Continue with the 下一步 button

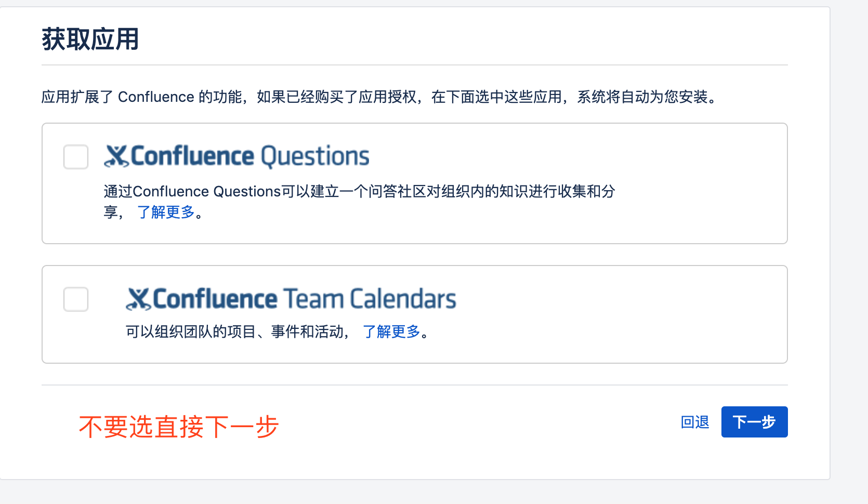pos(755,422)
